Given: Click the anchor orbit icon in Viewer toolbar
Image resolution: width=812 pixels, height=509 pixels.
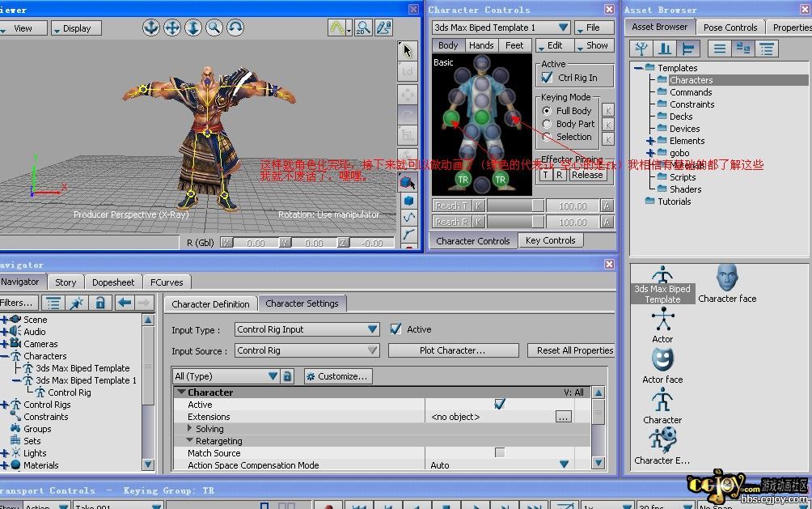Looking at the screenshot, I should click(151, 28).
